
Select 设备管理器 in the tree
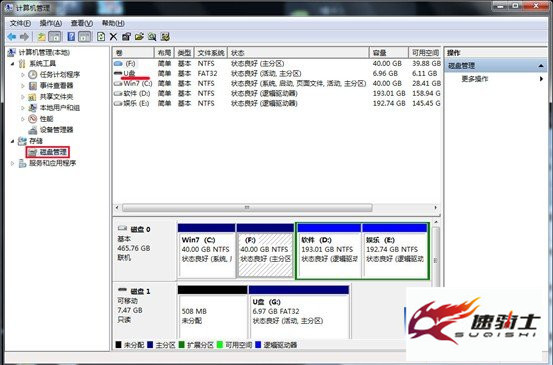[56, 130]
